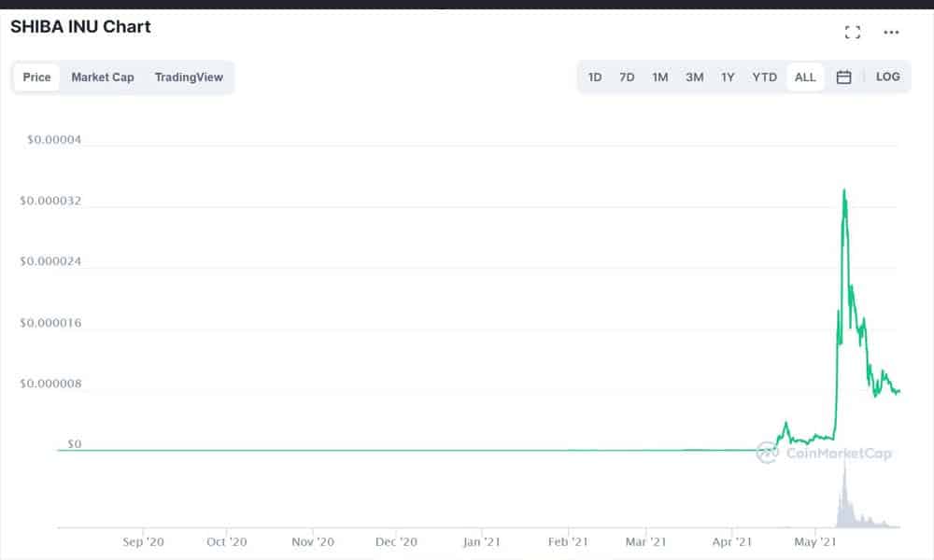Switch to the Price tab
934x560 pixels.
37,77
